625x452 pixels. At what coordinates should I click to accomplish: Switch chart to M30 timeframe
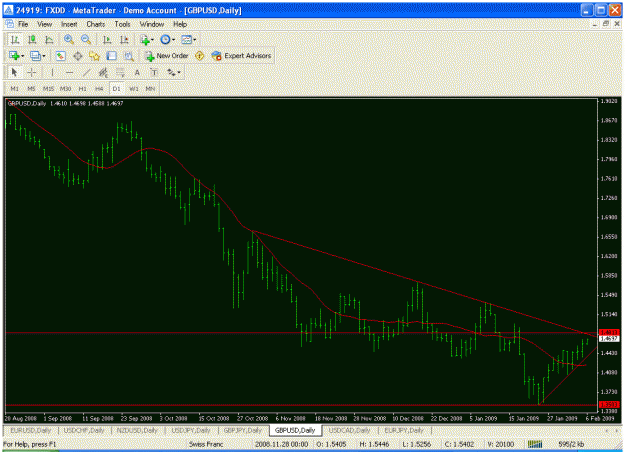65,88
